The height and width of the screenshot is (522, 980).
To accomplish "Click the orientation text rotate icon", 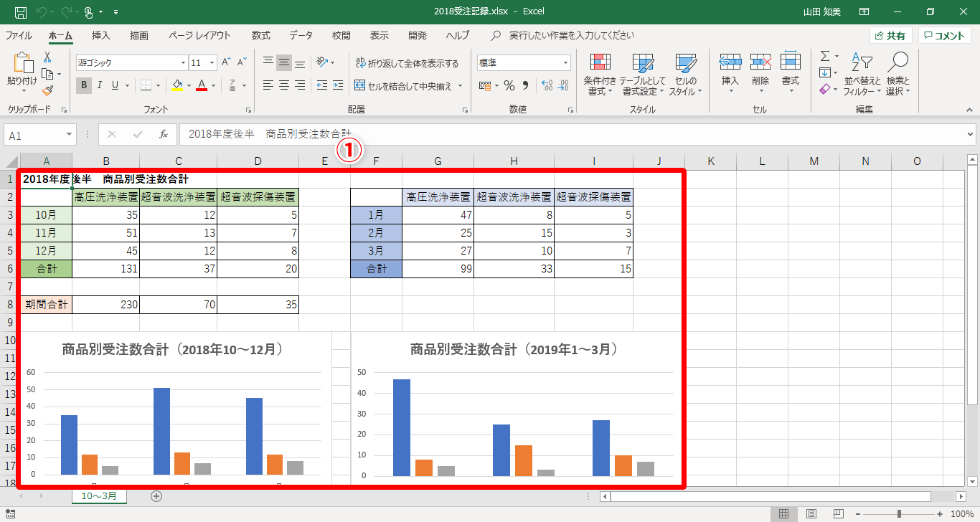I will tap(322, 63).
